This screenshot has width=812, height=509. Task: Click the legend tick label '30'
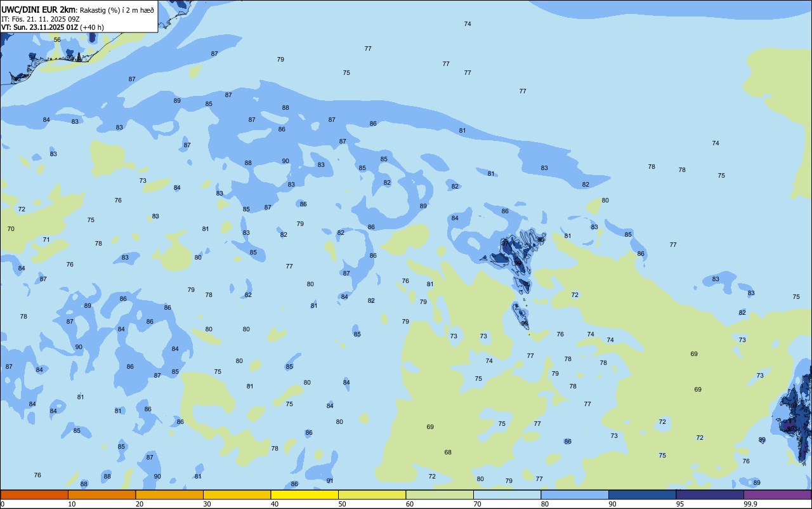[x=207, y=504]
